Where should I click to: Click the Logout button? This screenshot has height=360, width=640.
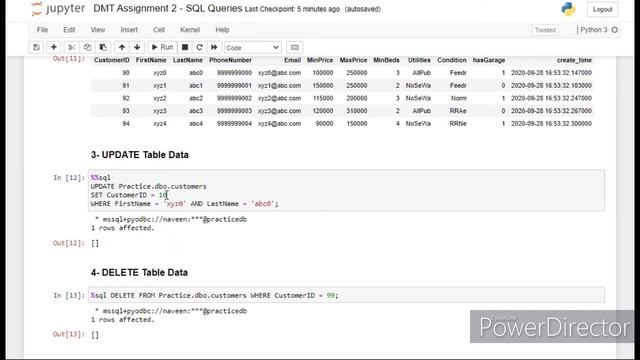click(602, 9)
